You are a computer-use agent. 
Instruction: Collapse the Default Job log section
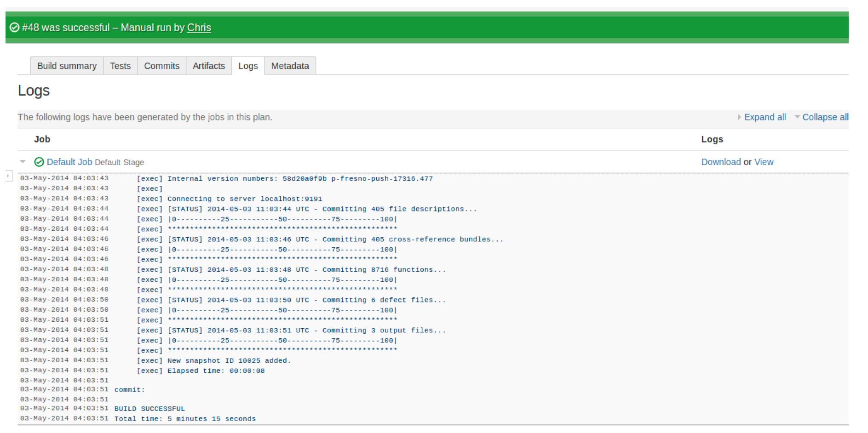23,161
